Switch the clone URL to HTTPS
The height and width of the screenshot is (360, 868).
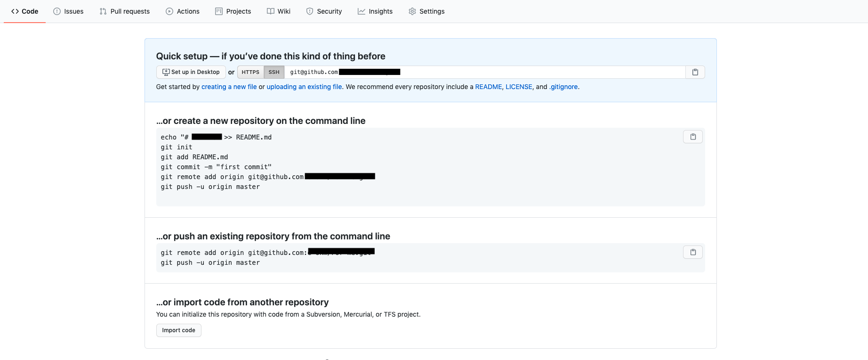[x=250, y=72]
